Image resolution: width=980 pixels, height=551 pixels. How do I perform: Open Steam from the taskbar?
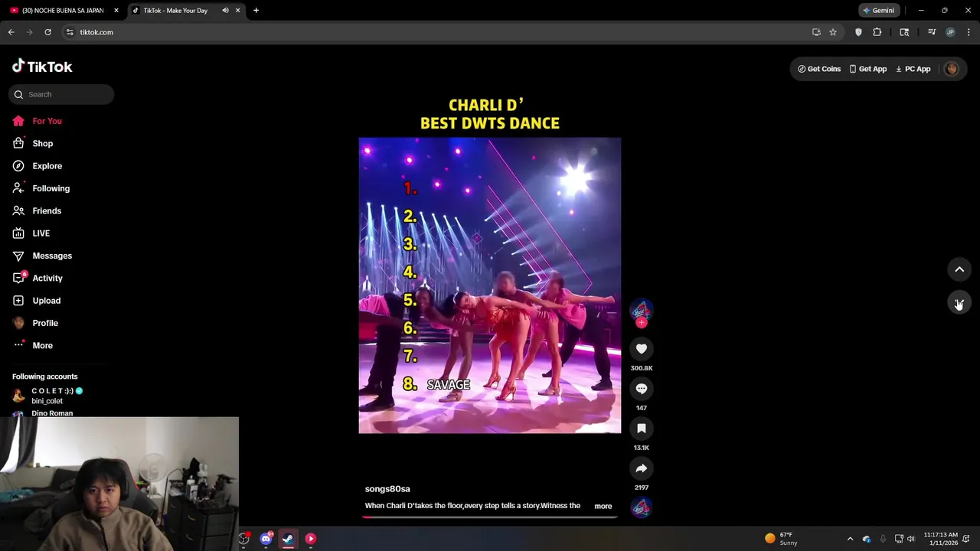tap(288, 539)
